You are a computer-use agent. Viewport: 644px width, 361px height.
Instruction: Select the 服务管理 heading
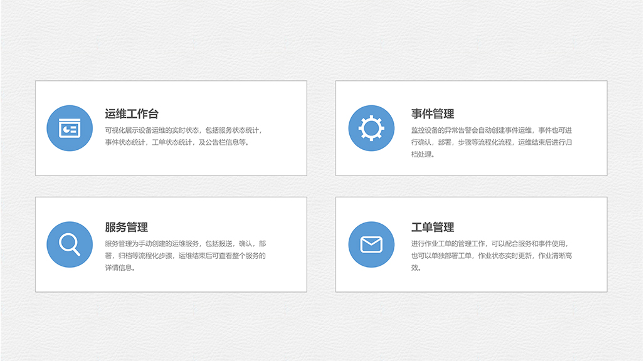click(x=126, y=227)
